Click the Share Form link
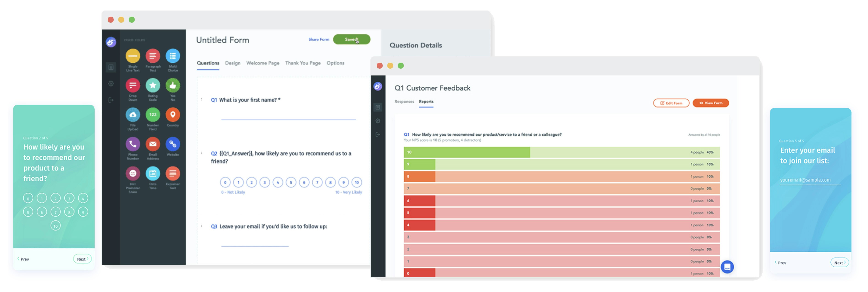Screen dimensions: 868x292 point(319,39)
